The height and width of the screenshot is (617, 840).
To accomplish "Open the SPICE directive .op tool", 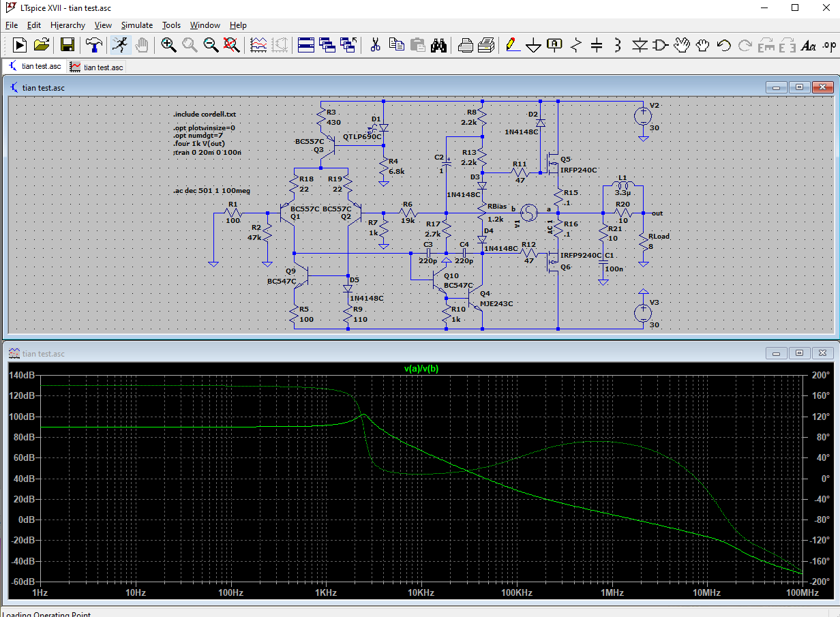I will pyautogui.click(x=829, y=45).
